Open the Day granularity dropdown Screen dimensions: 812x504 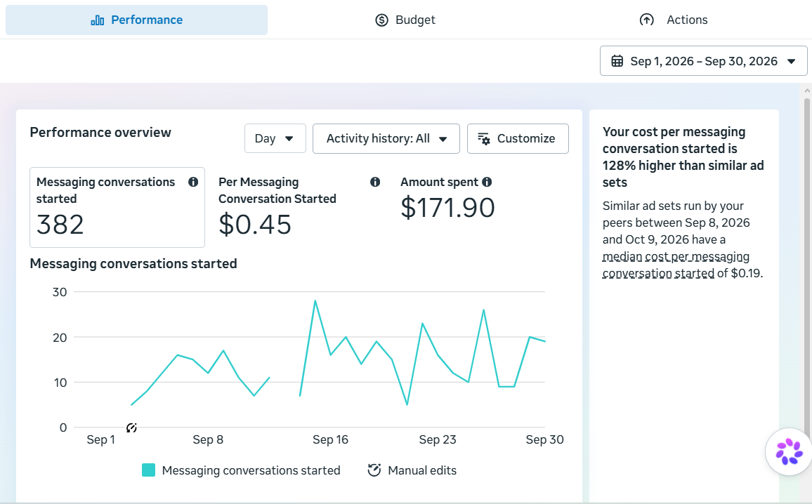pos(275,139)
